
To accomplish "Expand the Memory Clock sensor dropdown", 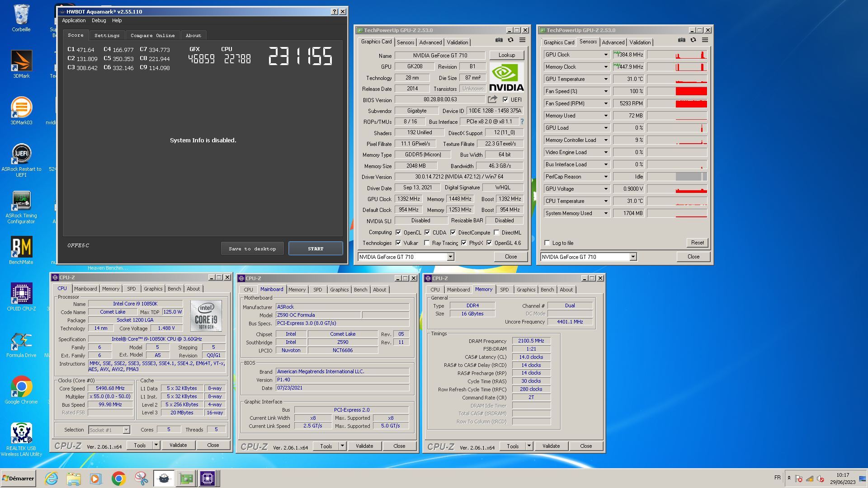I will 606,67.
